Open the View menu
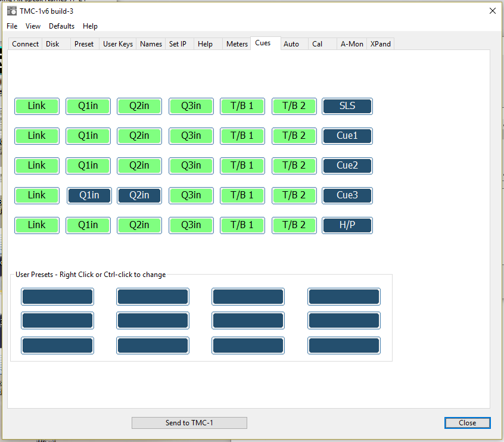This screenshot has width=504, height=442. tap(33, 26)
